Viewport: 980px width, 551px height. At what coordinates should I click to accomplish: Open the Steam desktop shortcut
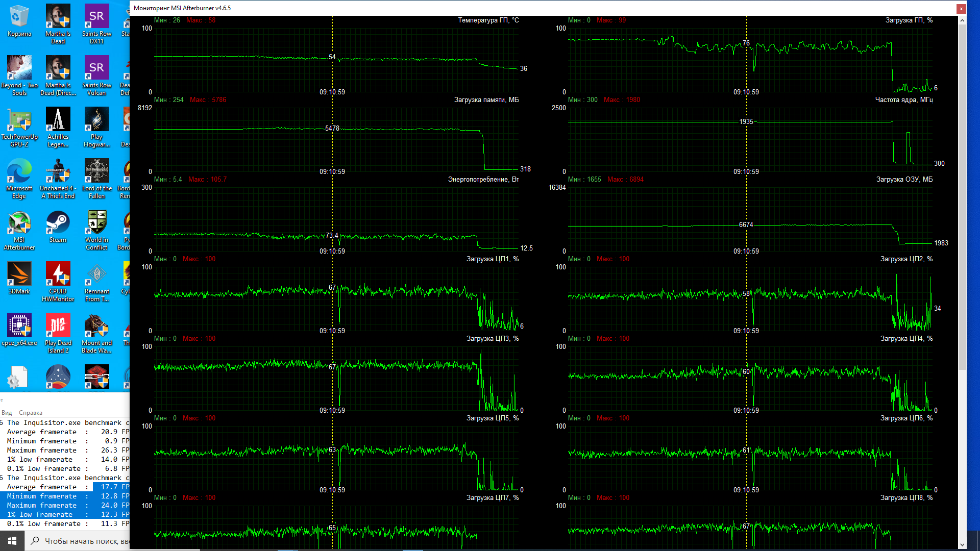[x=58, y=223]
